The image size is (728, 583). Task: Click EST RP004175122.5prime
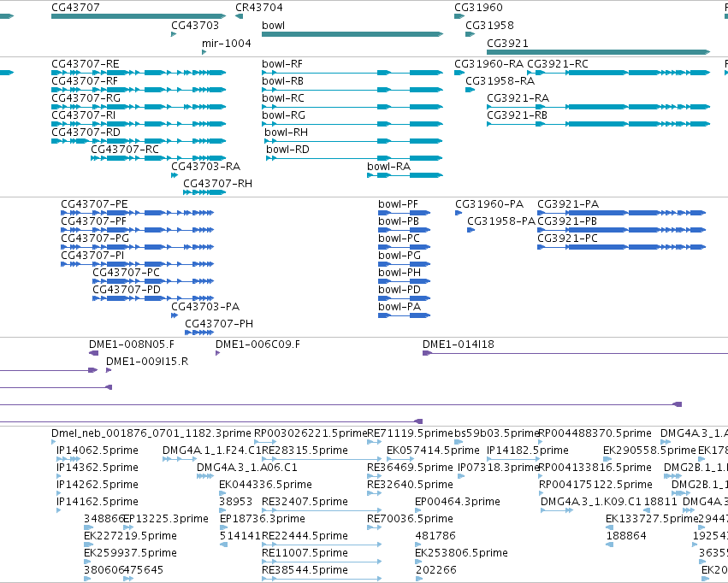[x=542, y=493]
